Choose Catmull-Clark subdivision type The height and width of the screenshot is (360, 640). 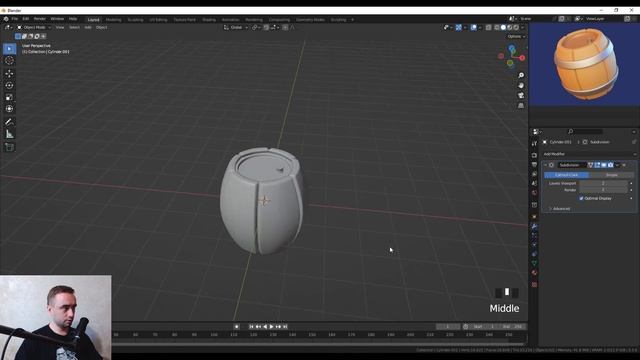[567, 175]
